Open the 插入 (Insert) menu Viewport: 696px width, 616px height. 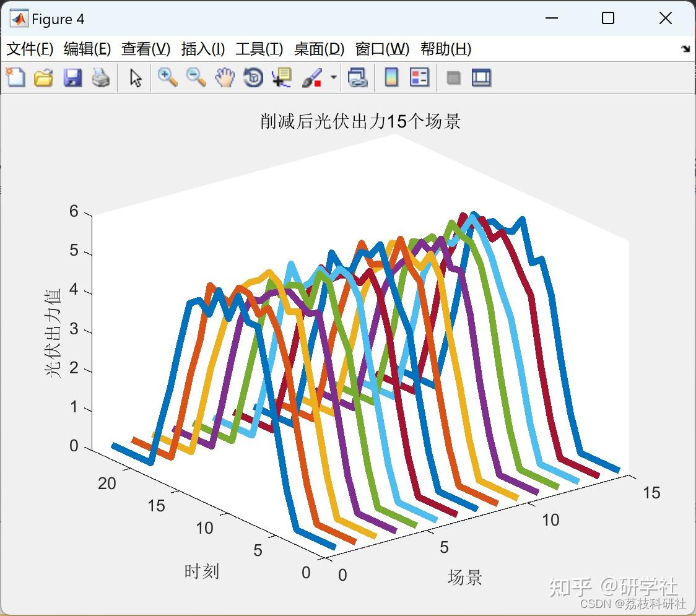(202, 49)
